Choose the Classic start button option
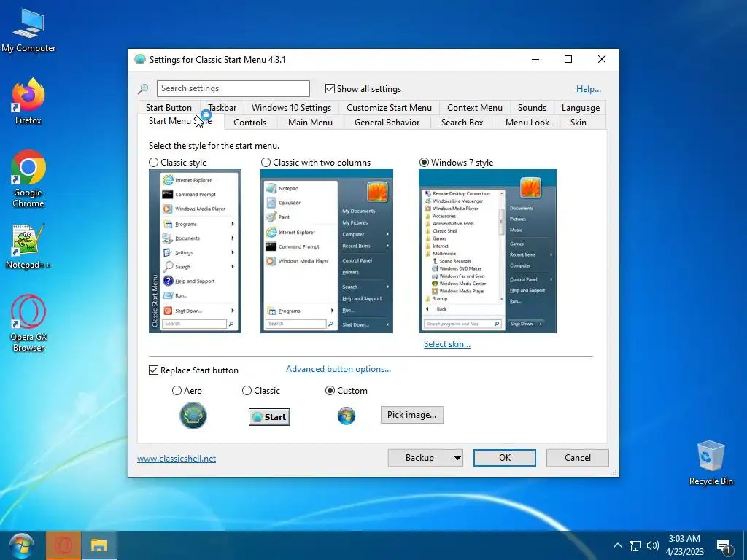The width and height of the screenshot is (747, 560). pos(247,391)
